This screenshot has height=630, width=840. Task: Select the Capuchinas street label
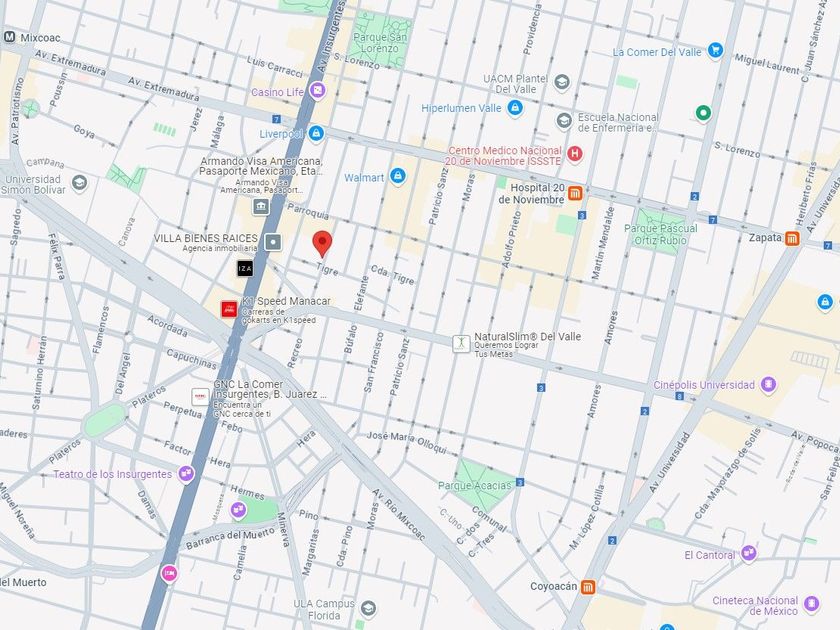191,358
